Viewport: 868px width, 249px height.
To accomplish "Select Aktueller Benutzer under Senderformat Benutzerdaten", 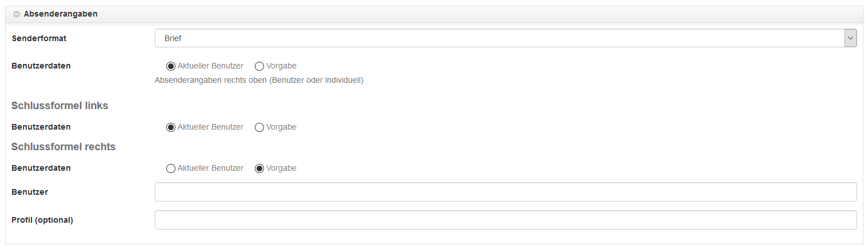I will tap(170, 66).
